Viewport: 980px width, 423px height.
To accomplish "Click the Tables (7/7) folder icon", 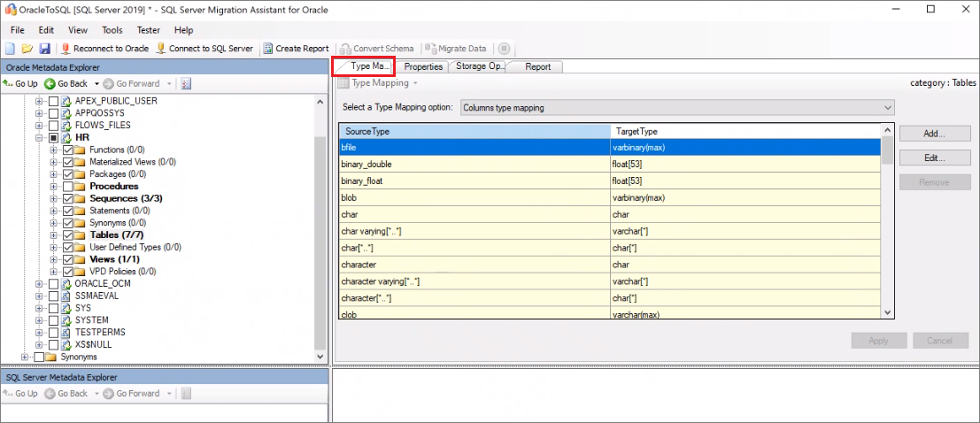I will (80, 235).
